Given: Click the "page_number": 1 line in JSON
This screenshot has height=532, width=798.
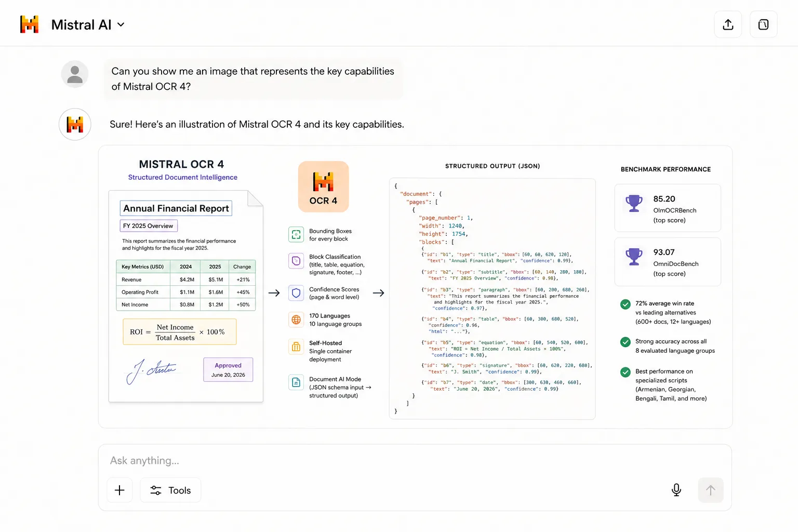Looking at the screenshot, I should pyautogui.click(x=445, y=218).
